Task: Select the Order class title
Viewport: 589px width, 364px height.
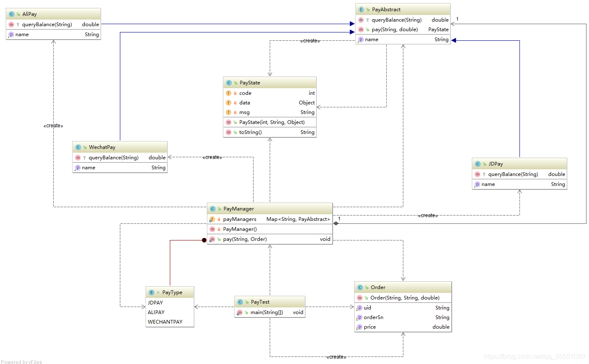Action: click(x=378, y=287)
